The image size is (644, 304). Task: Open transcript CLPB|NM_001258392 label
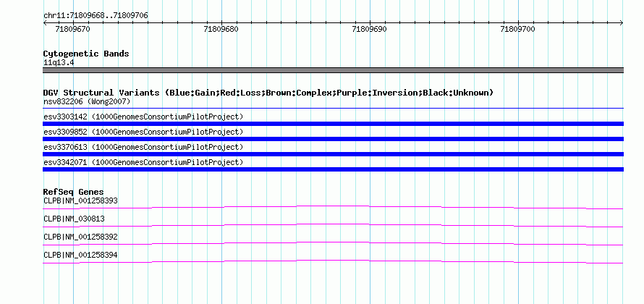(80, 237)
